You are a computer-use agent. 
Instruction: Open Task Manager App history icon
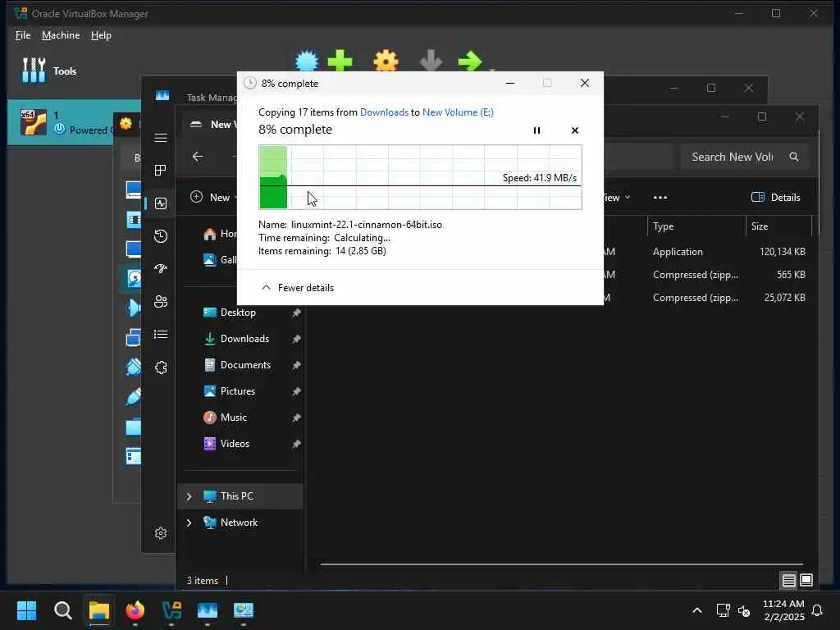(x=161, y=236)
